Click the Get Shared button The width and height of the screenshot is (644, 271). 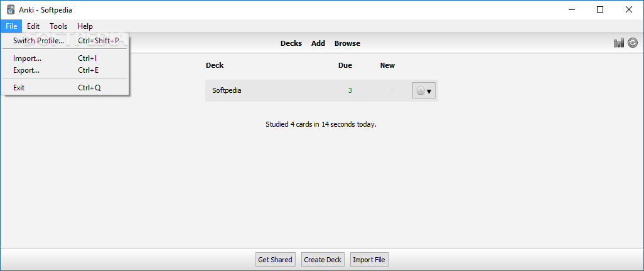point(275,260)
